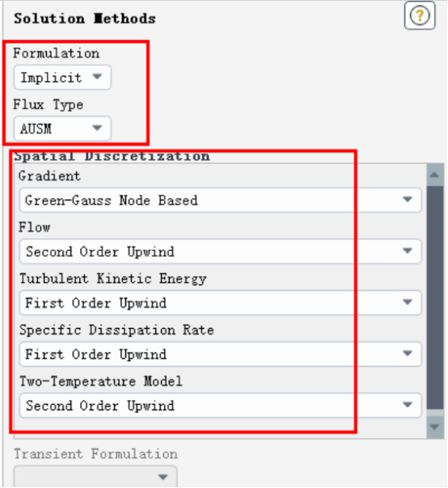Expand the Gradient dropdown list
The image size is (448, 488).
pos(220,200)
